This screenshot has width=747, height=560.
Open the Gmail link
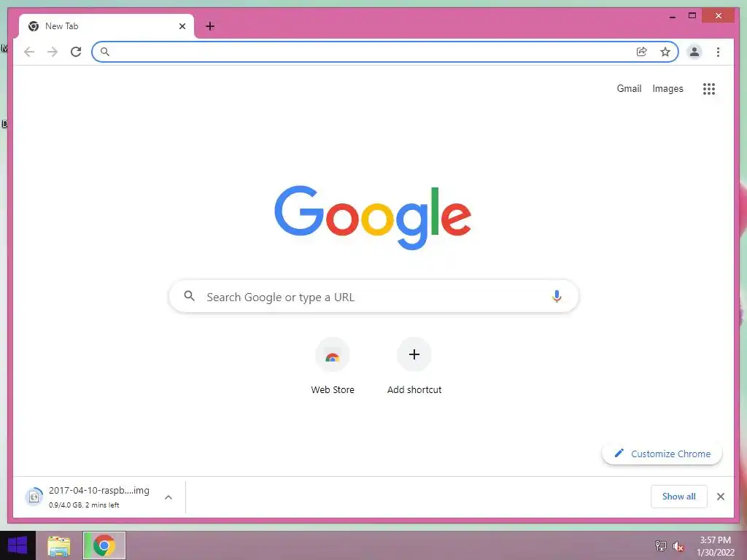point(629,88)
